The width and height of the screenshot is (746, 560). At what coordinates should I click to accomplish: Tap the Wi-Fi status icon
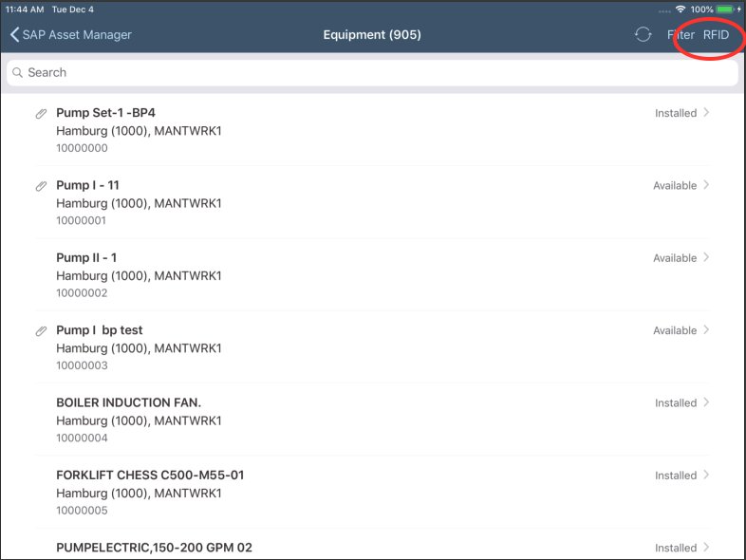(681, 9)
